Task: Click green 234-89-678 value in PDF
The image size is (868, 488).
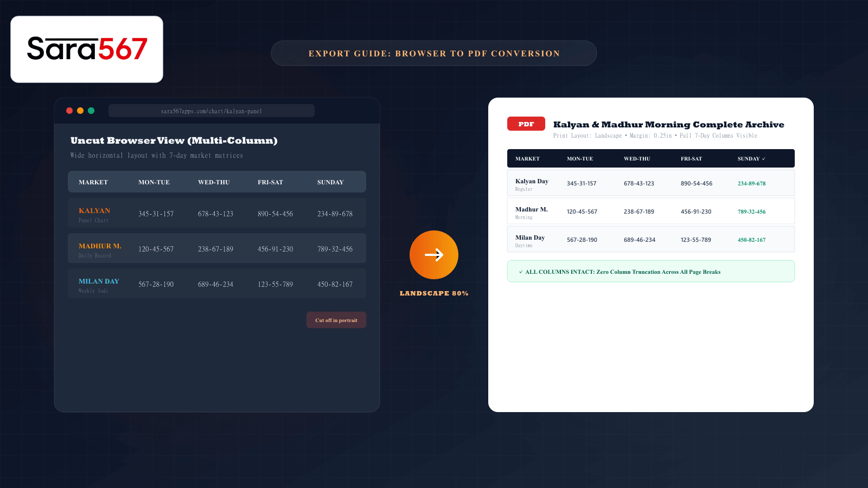Action: pyautogui.click(x=751, y=183)
